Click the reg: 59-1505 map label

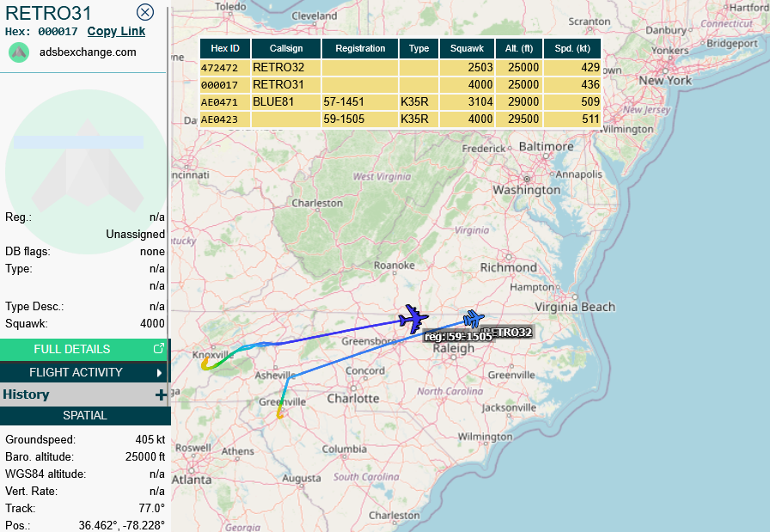point(458,337)
